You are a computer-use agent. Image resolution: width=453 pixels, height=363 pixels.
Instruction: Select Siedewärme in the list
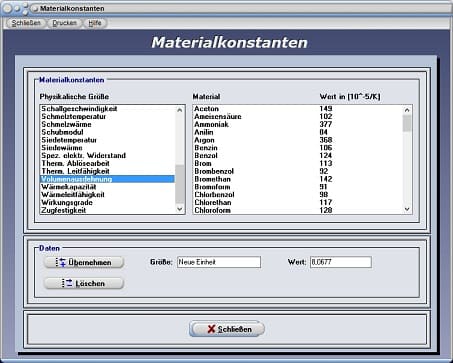[107, 148]
